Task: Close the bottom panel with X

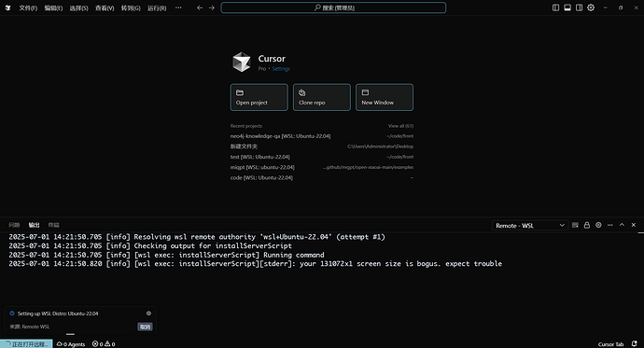Action: [x=634, y=225]
